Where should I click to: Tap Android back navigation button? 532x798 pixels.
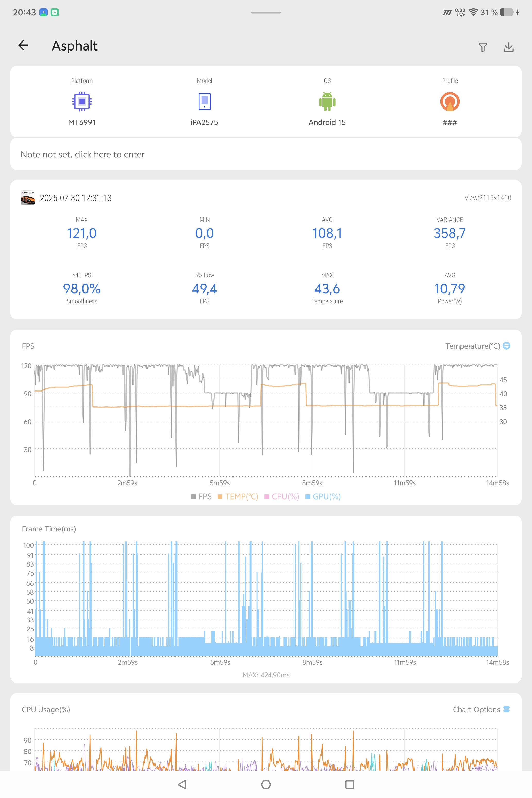point(182,784)
